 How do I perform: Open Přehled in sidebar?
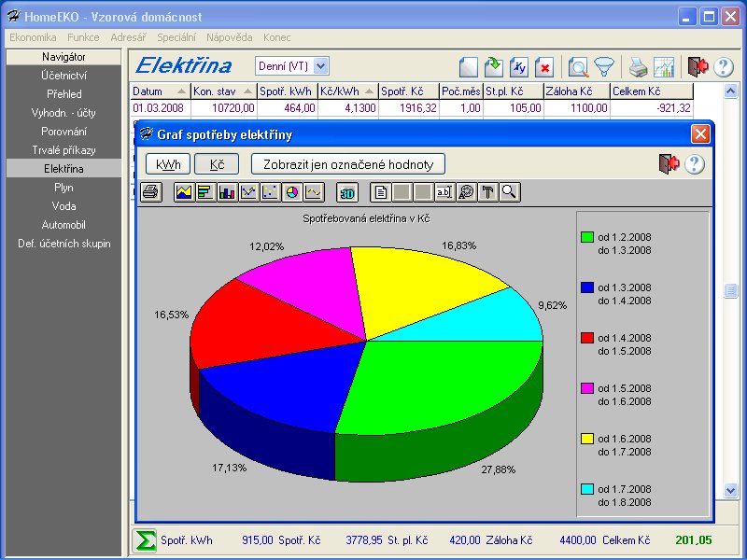pyautogui.click(x=63, y=94)
